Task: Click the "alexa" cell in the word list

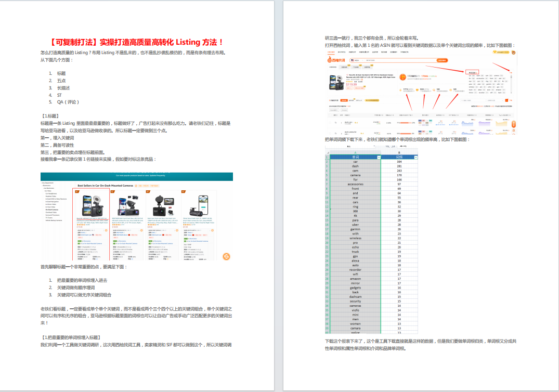Action: [x=356, y=261]
